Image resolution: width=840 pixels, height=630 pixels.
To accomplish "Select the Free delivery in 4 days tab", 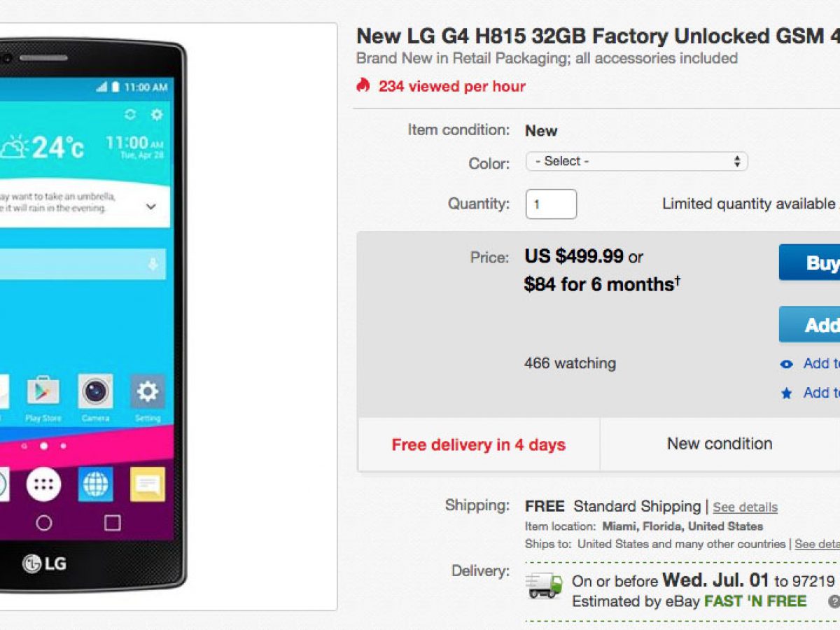I will pos(479,444).
